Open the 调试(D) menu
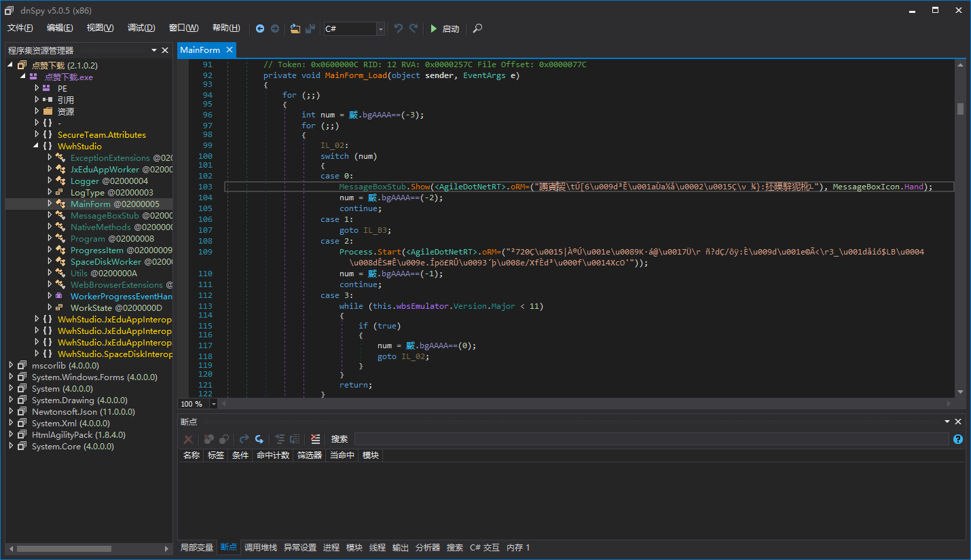The image size is (971, 560). tap(141, 27)
